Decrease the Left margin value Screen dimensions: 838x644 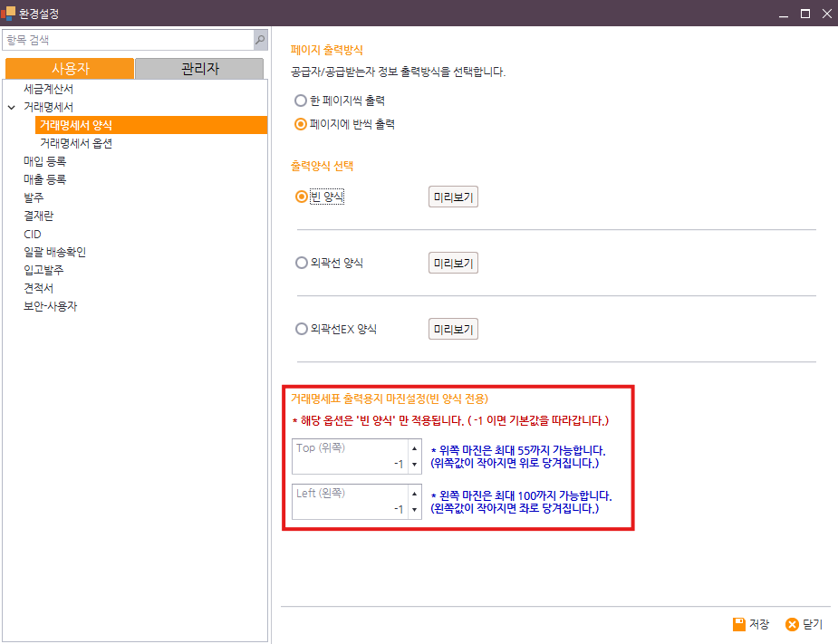tap(415, 511)
